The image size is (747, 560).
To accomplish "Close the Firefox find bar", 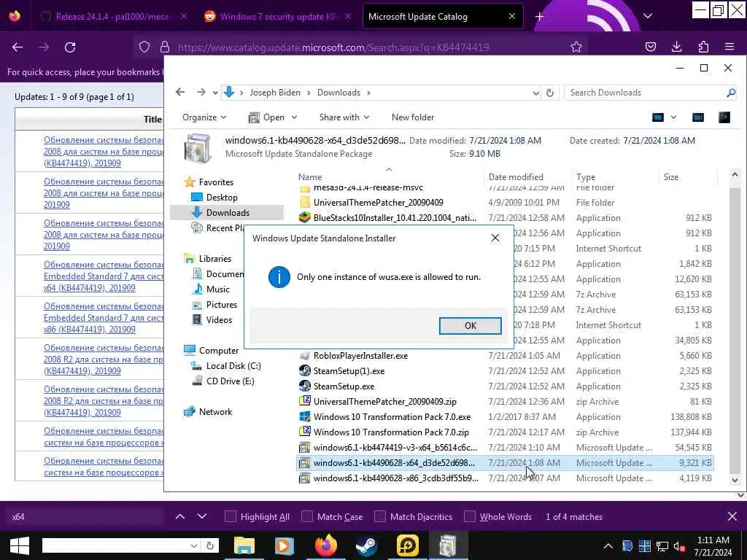I will tap(732, 516).
